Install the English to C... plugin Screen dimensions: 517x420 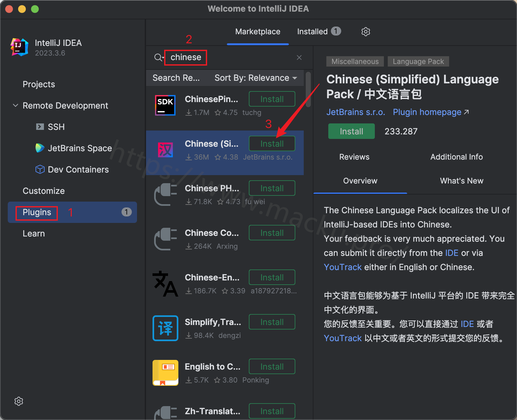272,366
